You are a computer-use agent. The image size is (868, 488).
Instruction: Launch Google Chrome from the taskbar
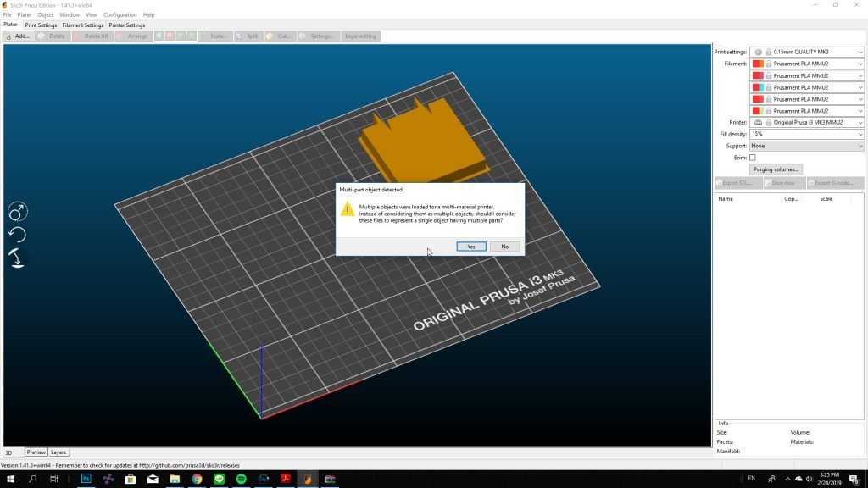click(x=197, y=479)
